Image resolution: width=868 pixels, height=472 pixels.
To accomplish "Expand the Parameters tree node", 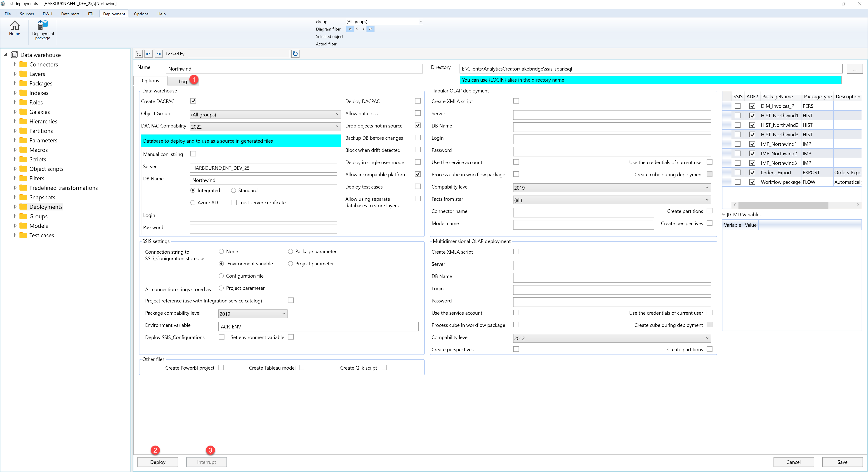I will 15,140.
